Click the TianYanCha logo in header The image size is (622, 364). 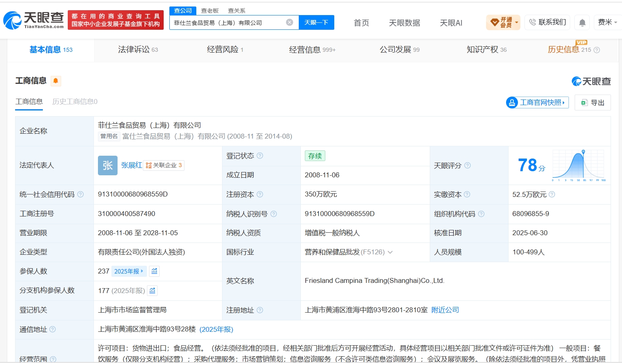(33, 20)
